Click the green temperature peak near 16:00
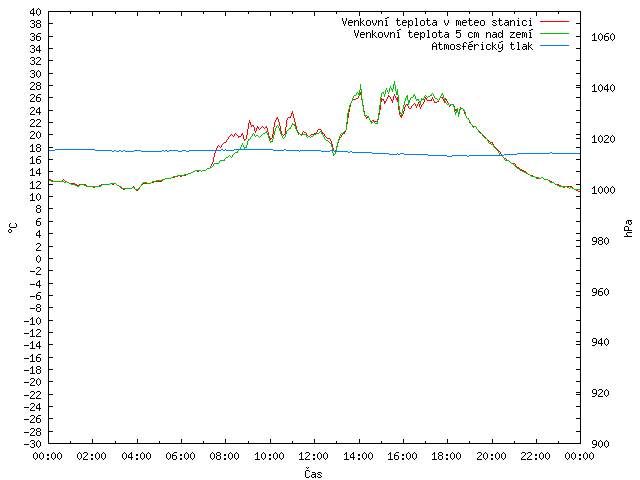The width and height of the screenshot is (640, 480). [394, 82]
